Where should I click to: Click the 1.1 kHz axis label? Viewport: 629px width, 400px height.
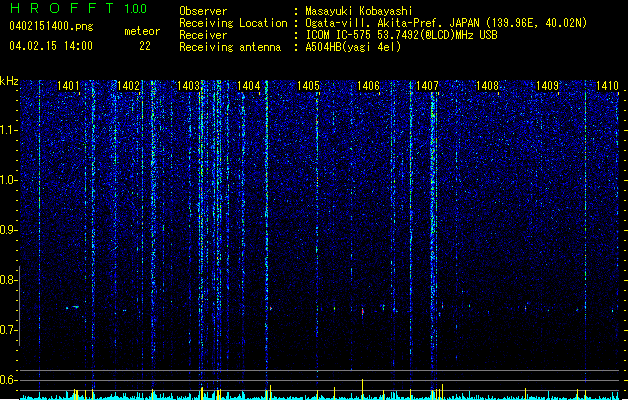click(x=9, y=131)
